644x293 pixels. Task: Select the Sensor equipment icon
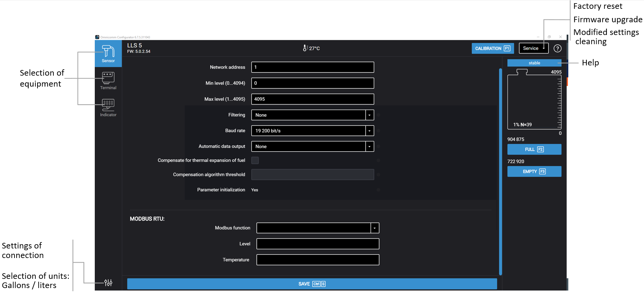click(108, 53)
